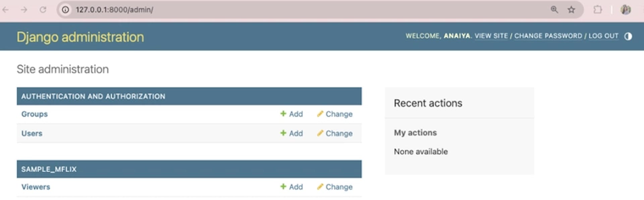Image resolution: width=644 pixels, height=200 pixels.
Task: Open the Groups model link
Action: pyautogui.click(x=35, y=114)
